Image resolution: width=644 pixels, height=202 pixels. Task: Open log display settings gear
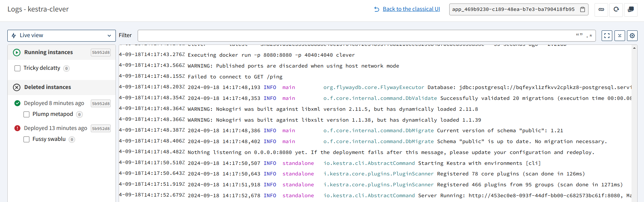click(x=632, y=36)
